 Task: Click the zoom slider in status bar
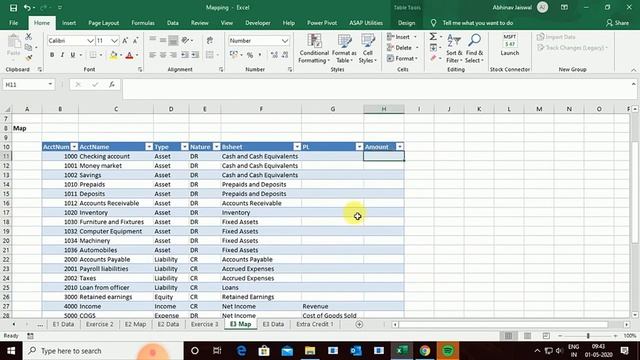pyautogui.click(x=588, y=336)
